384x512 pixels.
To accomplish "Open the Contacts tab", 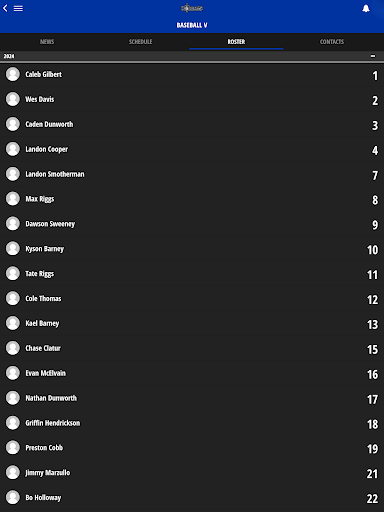I will coord(332,42).
